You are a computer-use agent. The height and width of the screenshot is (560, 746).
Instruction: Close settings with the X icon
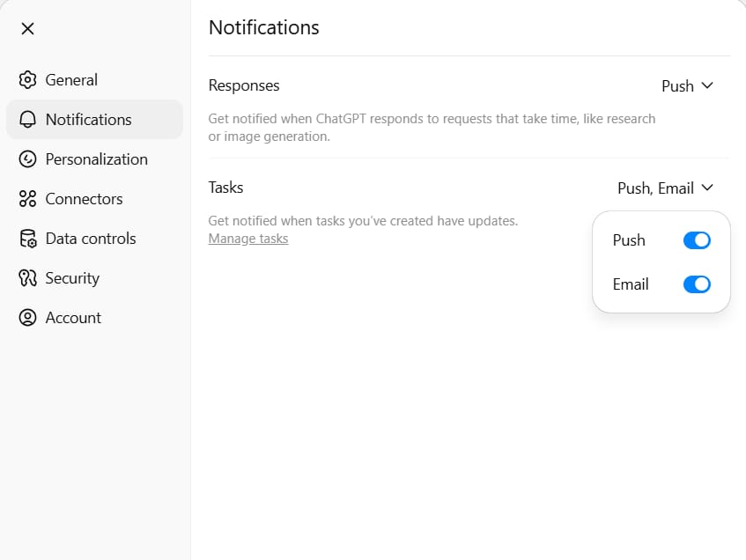(x=27, y=28)
